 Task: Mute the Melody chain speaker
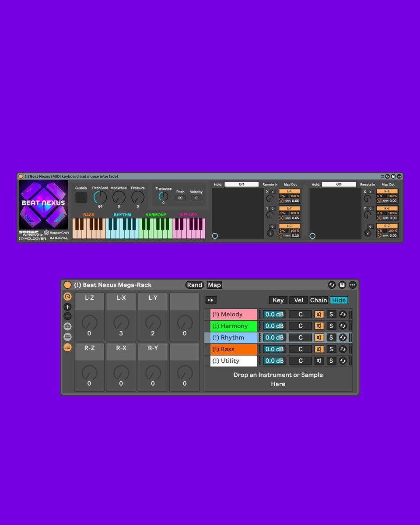[x=319, y=314]
